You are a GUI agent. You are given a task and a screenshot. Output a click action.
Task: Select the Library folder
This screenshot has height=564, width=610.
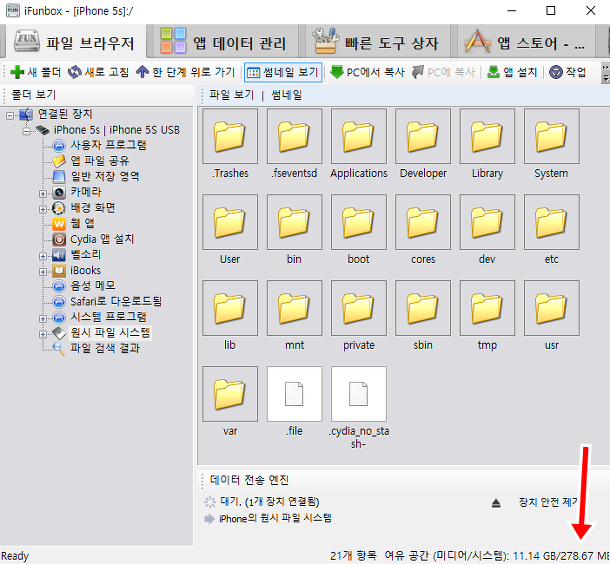pos(487,136)
